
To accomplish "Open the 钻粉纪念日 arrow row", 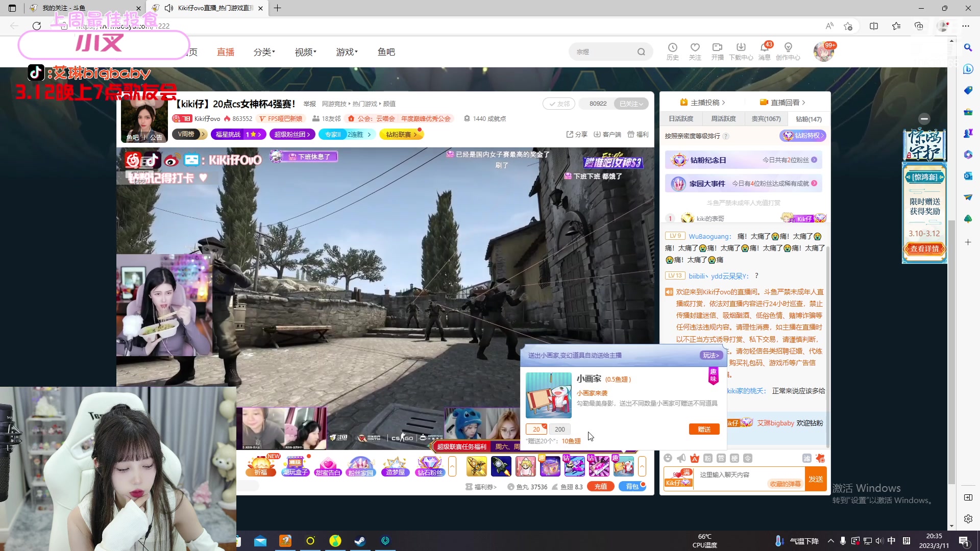I will pyautogui.click(x=743, y=160).
